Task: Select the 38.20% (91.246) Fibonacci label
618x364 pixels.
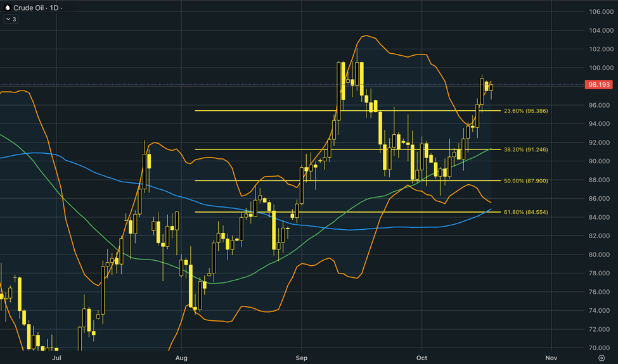Action: pyautogui.click(x=525, y=149)
